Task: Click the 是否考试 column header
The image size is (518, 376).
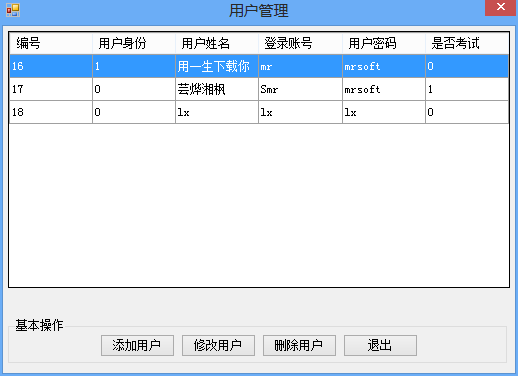Action: click(x=467, y=43)
